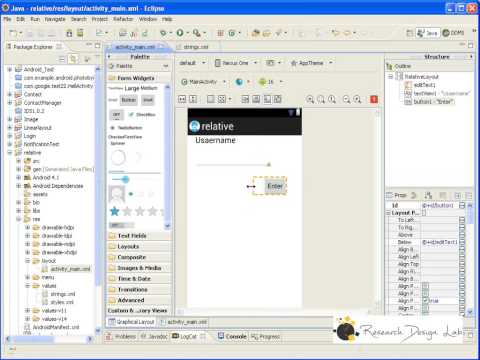Click the New wizard toolbar icon
The image size is (480, 360).
pos(13,33)
